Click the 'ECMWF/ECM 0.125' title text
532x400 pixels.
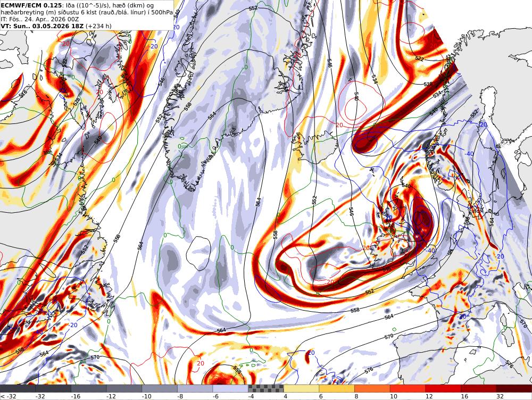click(x=31, y=5)
